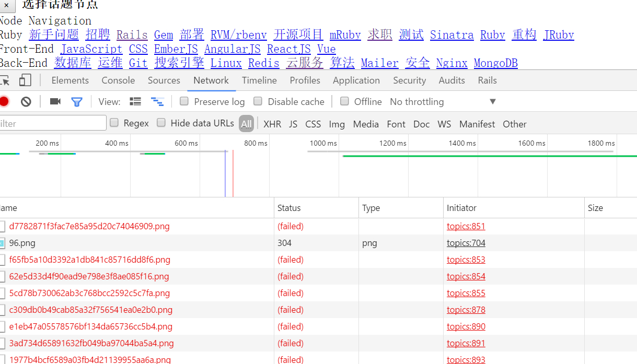This screenshot has height=364, width=637.
Task: Check the Hide data URLs checkbox
Action: point(161,123)
